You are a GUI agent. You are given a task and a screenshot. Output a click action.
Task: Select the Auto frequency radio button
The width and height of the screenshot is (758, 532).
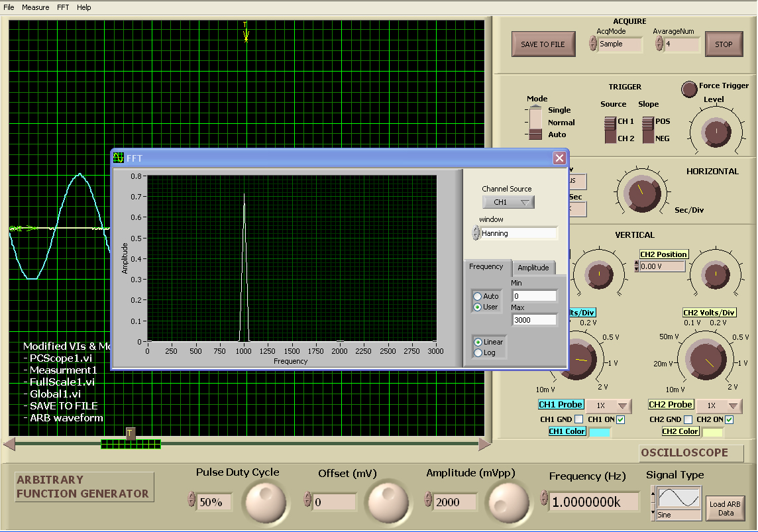click(x=477, y=296)
